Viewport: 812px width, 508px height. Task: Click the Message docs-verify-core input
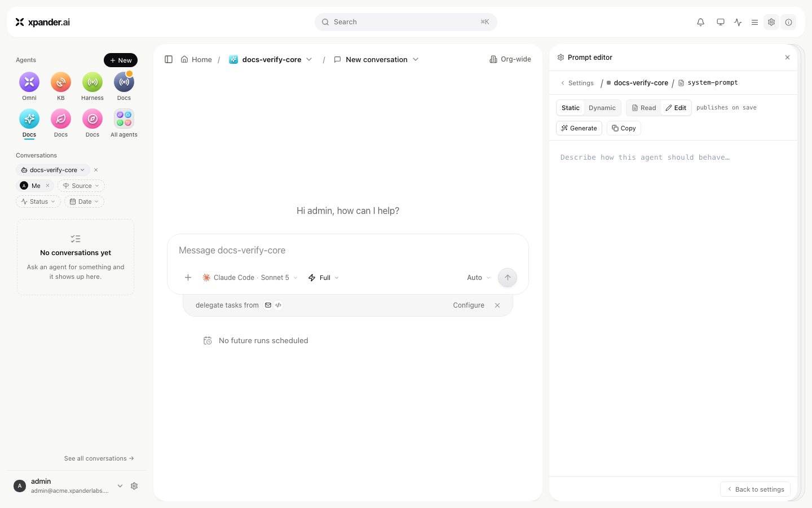(348, 250)
